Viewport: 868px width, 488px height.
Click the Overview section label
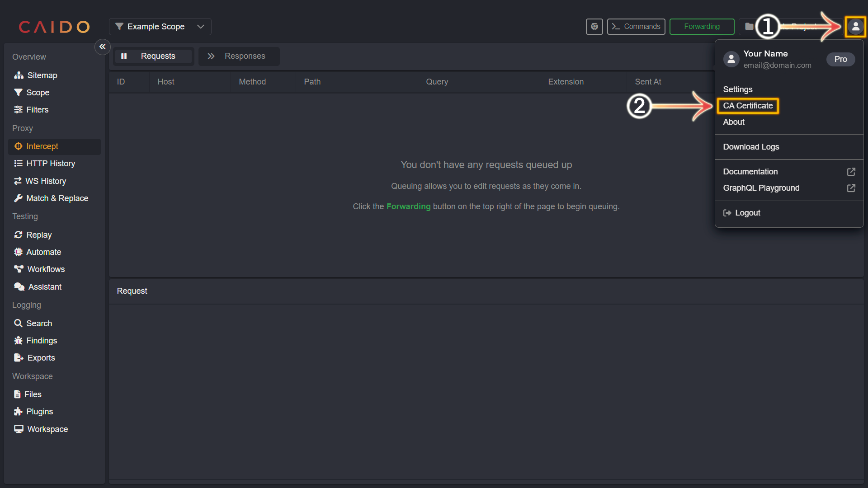pos(29,57)
